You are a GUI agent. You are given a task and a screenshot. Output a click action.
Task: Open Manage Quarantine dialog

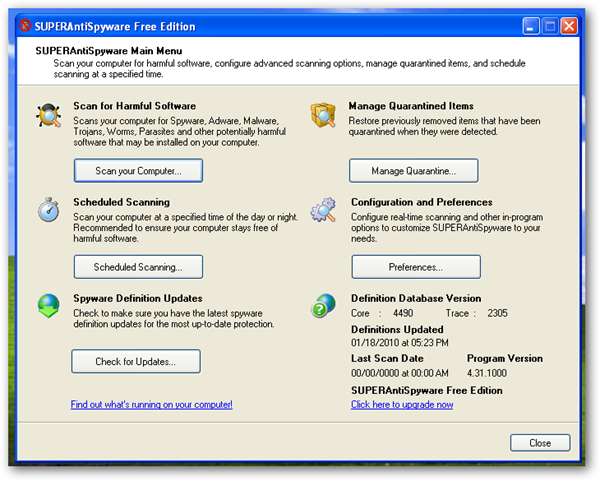point(414,171)
